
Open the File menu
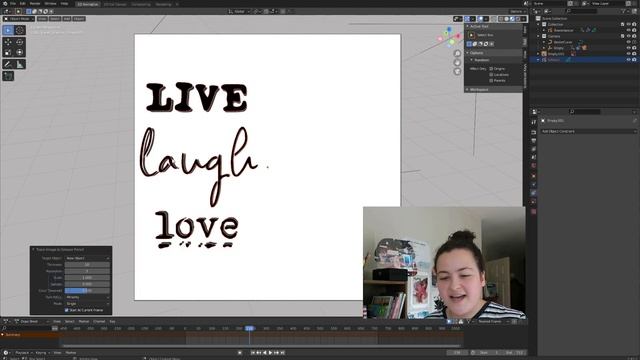[13, 3]
